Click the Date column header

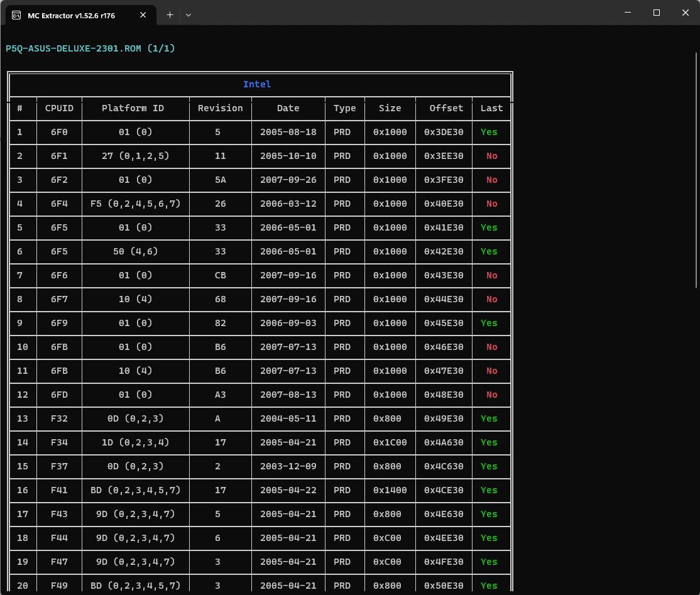coord(288,108)
